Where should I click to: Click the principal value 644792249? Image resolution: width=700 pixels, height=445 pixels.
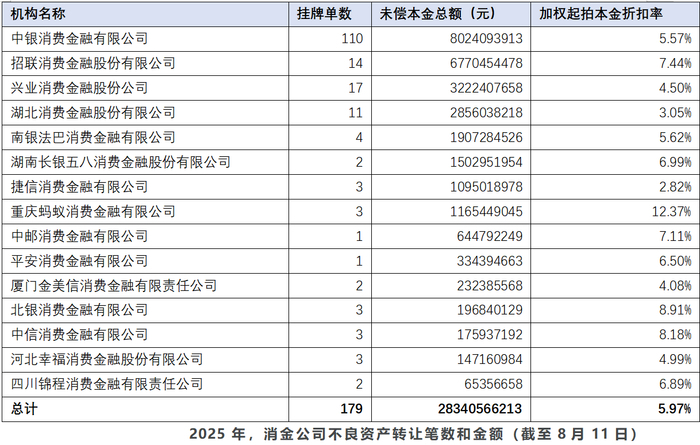pos(490,236)
